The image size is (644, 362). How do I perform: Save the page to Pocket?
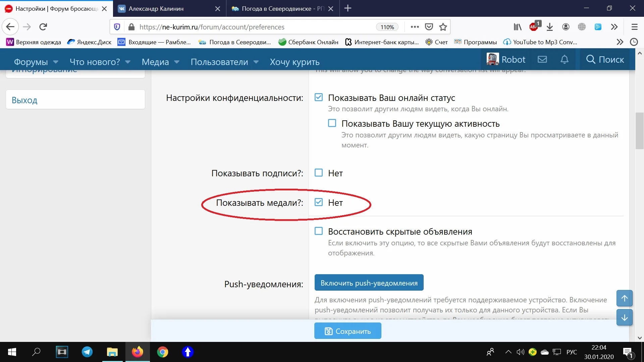click(429, 27)
